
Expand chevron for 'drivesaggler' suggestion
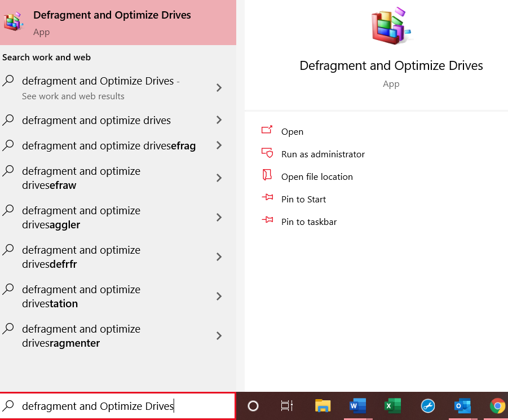[219, 217]
